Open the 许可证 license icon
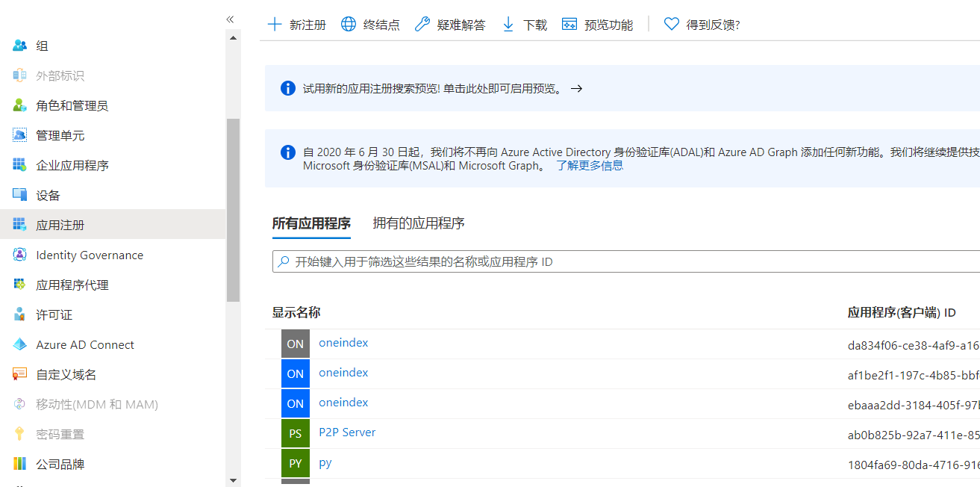 coord(20,314)
